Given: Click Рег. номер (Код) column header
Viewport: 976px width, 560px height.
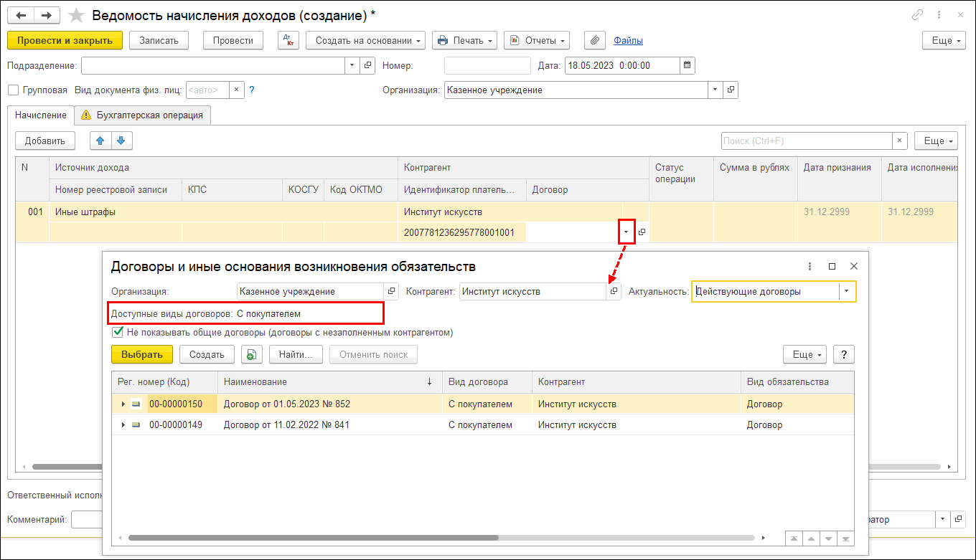Looking at the screenshot, I should [164, 381].
